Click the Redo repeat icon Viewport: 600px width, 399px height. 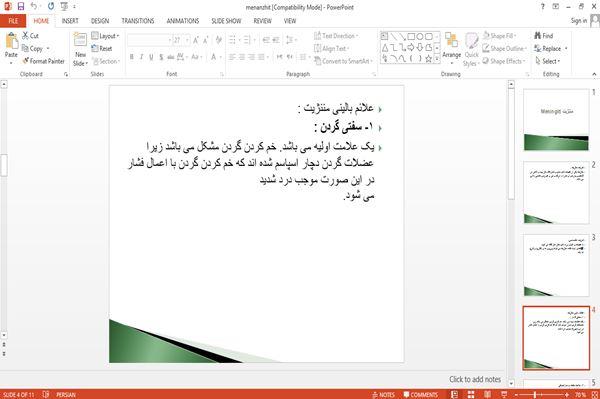[51, 7]
